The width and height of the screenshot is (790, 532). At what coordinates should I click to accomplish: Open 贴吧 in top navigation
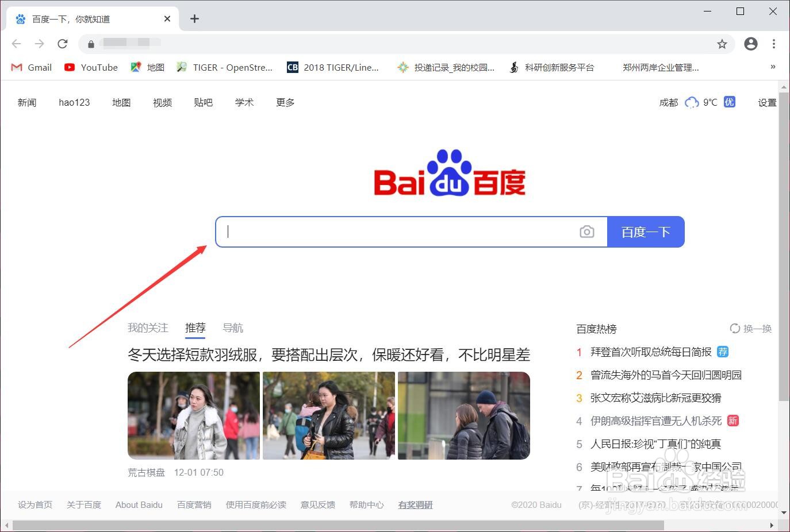click(204, 102)
